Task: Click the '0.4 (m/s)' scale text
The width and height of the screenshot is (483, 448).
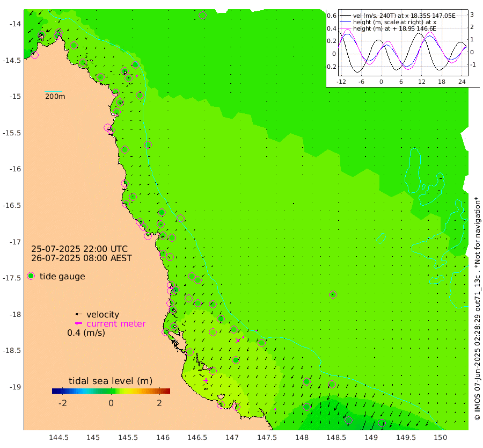Action: pyautogui.click(x=86, y=333)
